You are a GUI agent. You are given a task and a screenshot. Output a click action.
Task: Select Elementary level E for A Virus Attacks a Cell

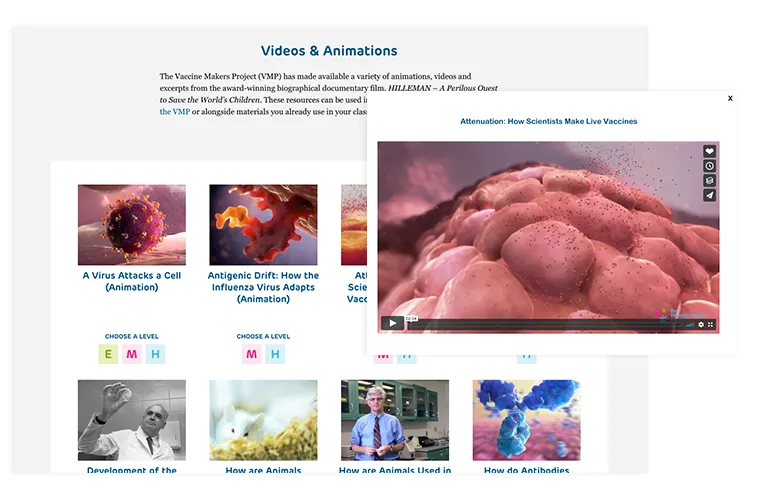coord(108,354)
